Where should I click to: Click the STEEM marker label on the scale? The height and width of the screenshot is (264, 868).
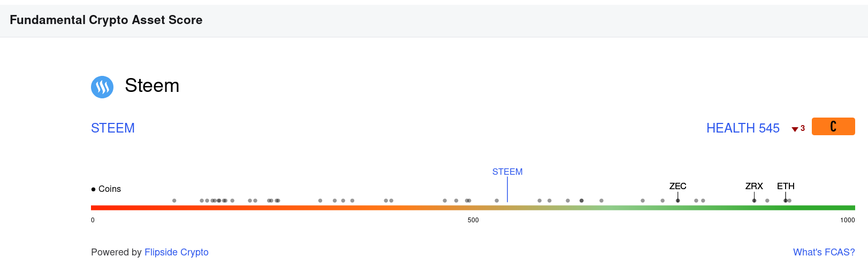point(507,172)
